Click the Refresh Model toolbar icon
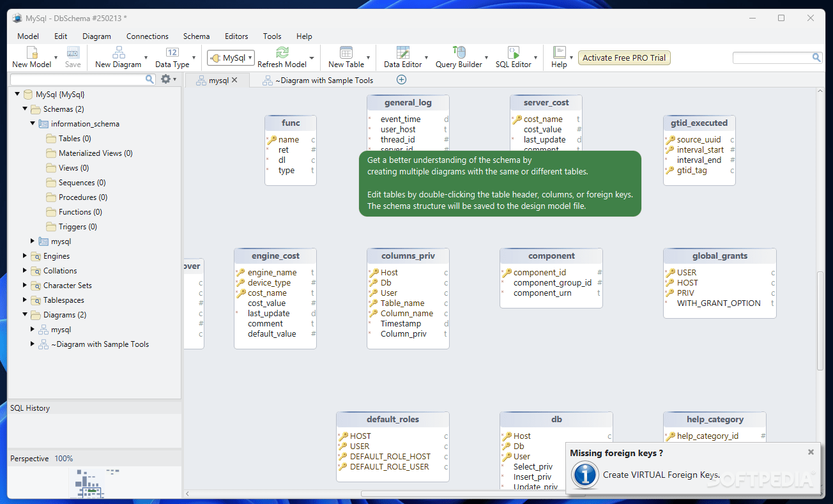833x504 pixels. (282, 53)
